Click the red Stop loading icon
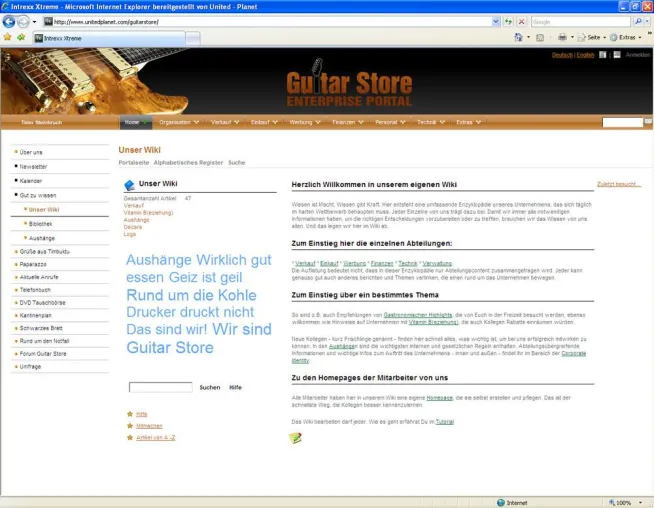The width and height of the screenshot is (654, 508). point(521,22)
